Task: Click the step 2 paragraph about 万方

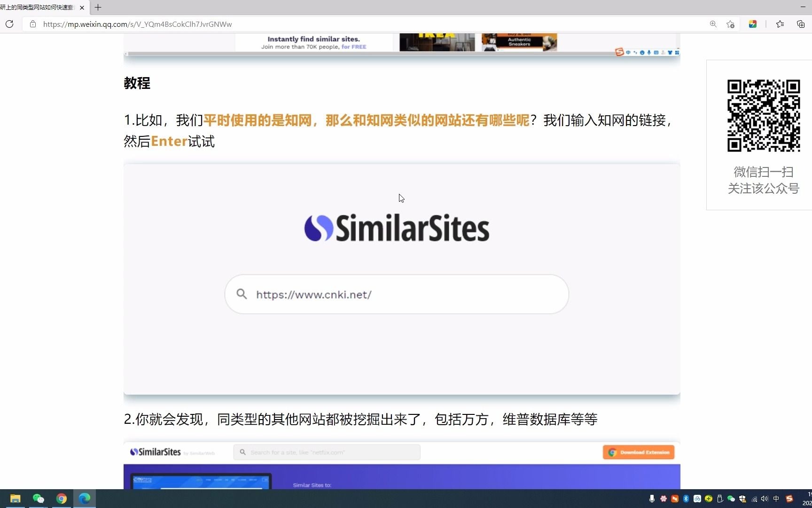Action: pyautogui.click(x=360, y=419)
